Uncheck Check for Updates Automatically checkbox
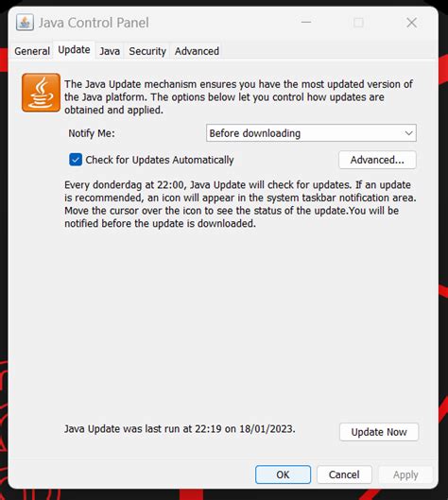The height and width of the screenshot is (500, 448). click(x=76, y=160)
